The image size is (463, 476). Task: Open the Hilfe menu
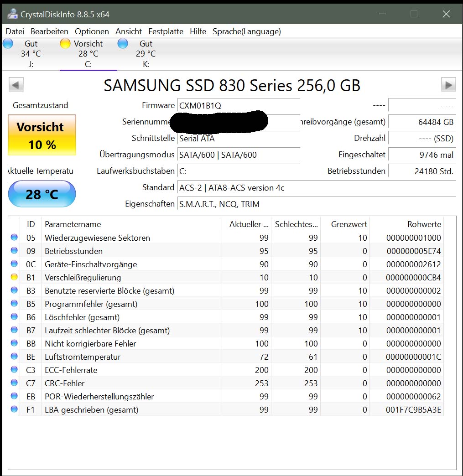[x=198, y=31]
